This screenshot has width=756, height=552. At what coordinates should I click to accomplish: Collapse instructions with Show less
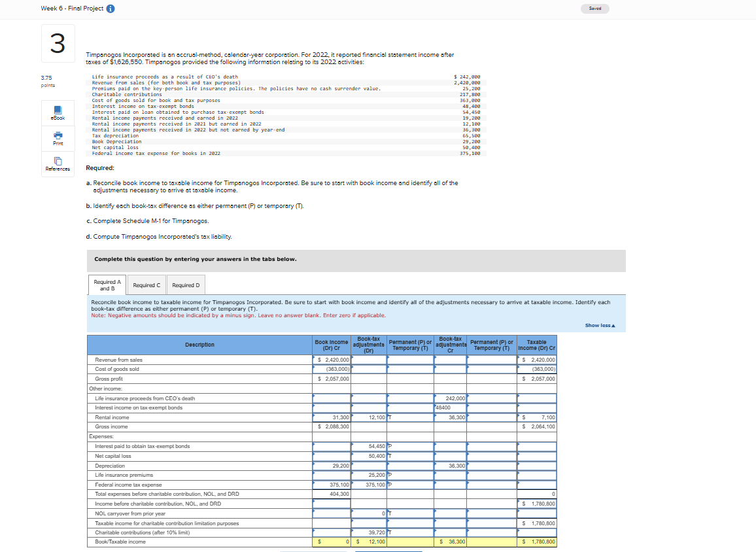coord(600,326)
